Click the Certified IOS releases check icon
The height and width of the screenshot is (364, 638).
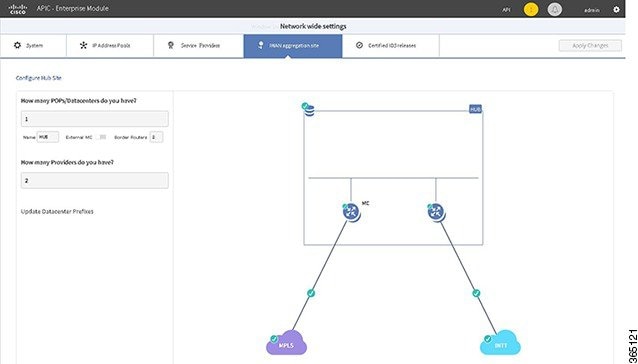(359, 45)
